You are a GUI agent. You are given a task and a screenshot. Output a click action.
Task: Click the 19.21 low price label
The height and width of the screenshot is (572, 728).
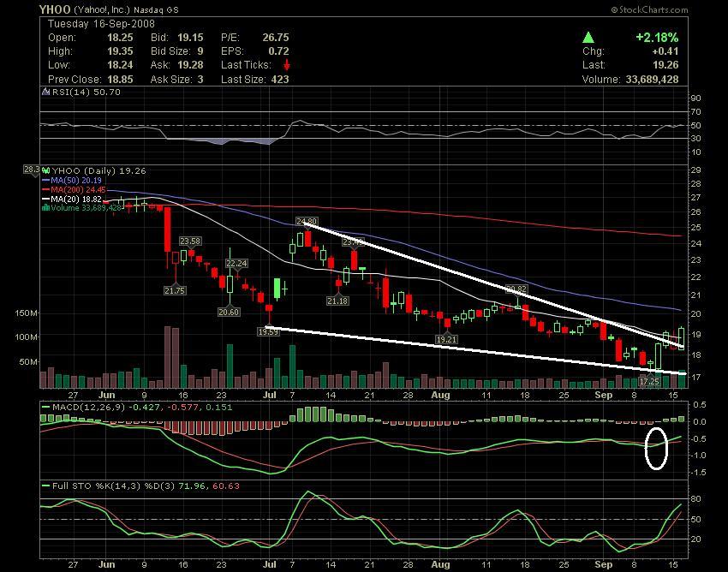pyautogui.click(x=446, y=339)
